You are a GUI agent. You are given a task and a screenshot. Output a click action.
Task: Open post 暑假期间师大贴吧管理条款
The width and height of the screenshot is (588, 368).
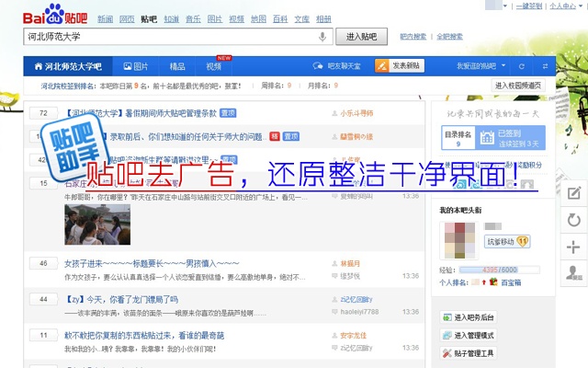click(141, 113)
